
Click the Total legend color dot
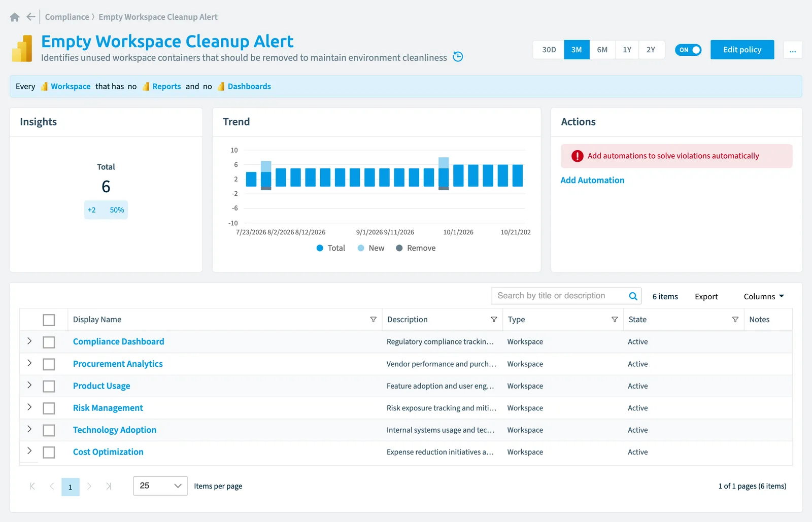(x=320, y=248)
